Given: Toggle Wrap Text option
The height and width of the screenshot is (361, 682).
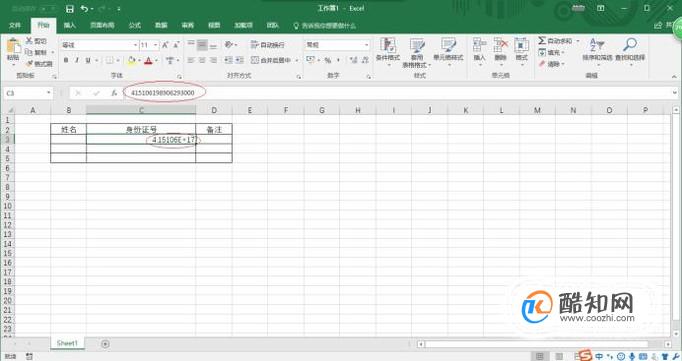Looking at the screenshot, I should click(x=268, y=45).
